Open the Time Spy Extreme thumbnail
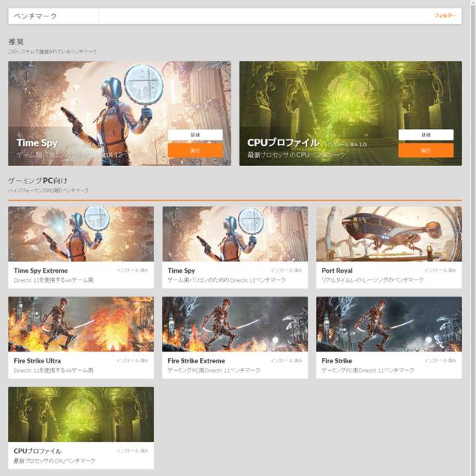476x476 pixels. point(81,234)
